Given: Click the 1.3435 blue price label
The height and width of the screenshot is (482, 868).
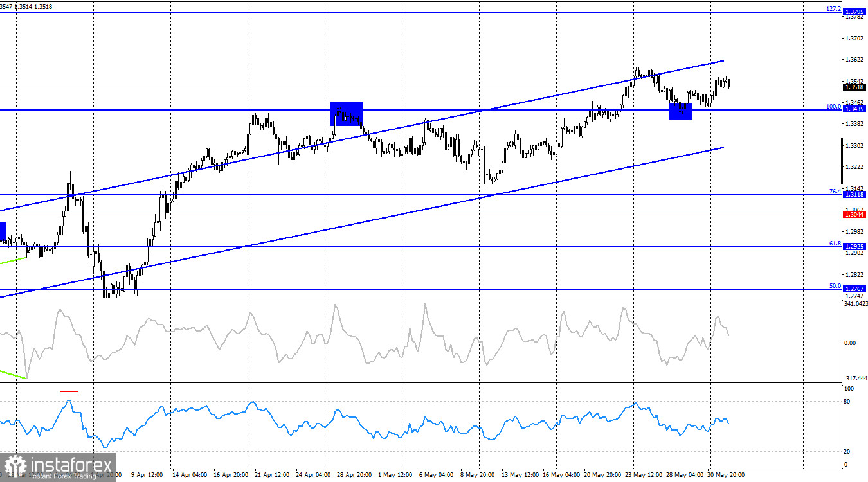Looking at the screenshot, I should pyautogui.click(x=854, y=110).
